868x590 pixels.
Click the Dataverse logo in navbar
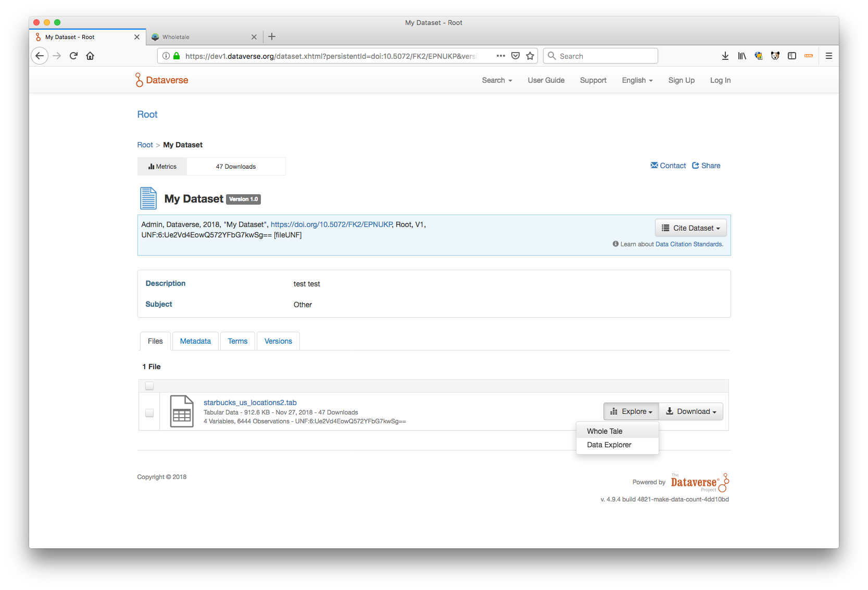pyautogui.click(x=162, y=80)
